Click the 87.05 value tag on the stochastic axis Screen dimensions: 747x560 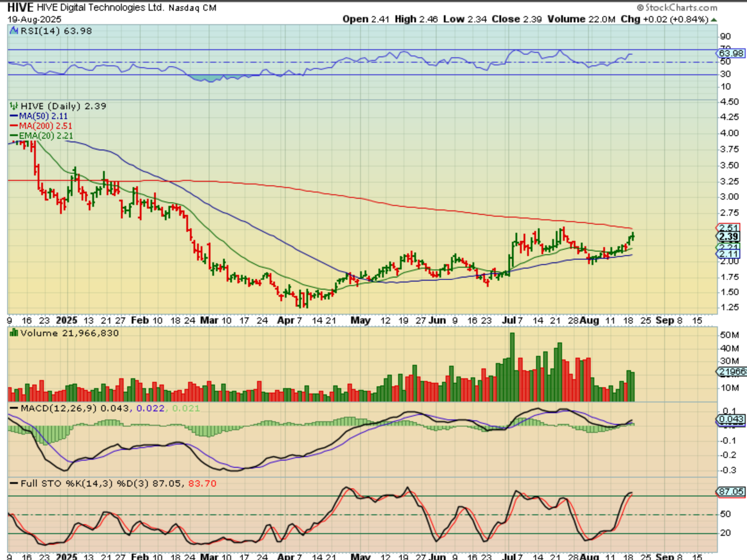[x=731, y=492]
